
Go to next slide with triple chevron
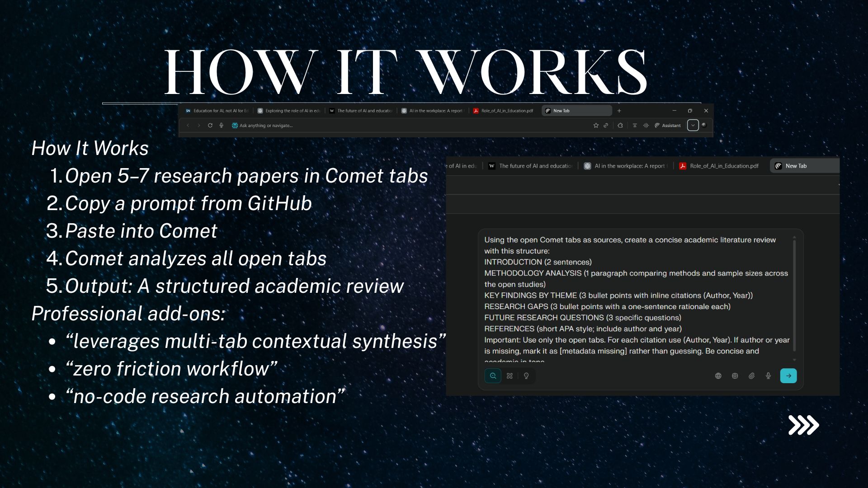pyautogui.click(x=803, y=425)
